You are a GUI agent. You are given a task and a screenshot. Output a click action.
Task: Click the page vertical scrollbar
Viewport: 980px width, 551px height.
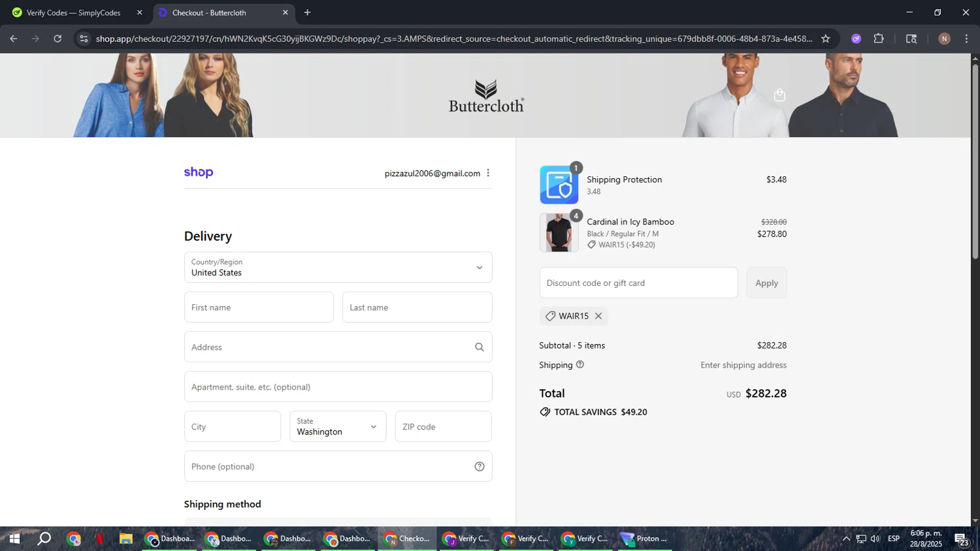(x=975, y=163)
